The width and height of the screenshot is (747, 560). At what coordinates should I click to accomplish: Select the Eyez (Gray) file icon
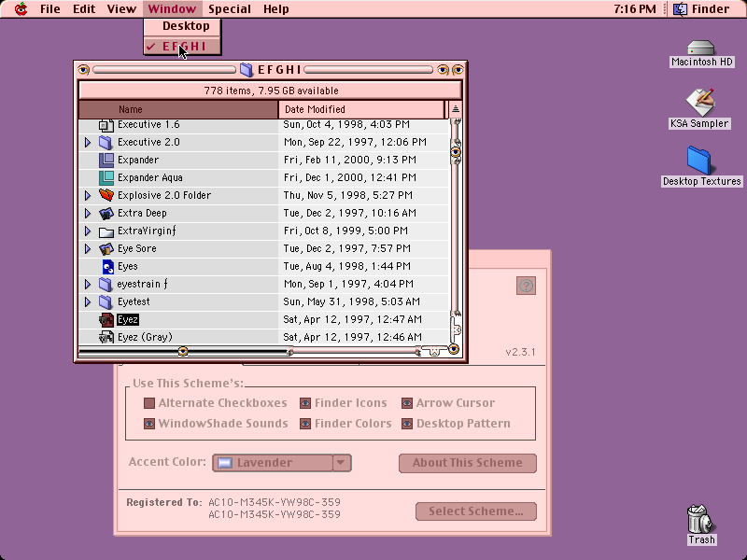[106, 337]
